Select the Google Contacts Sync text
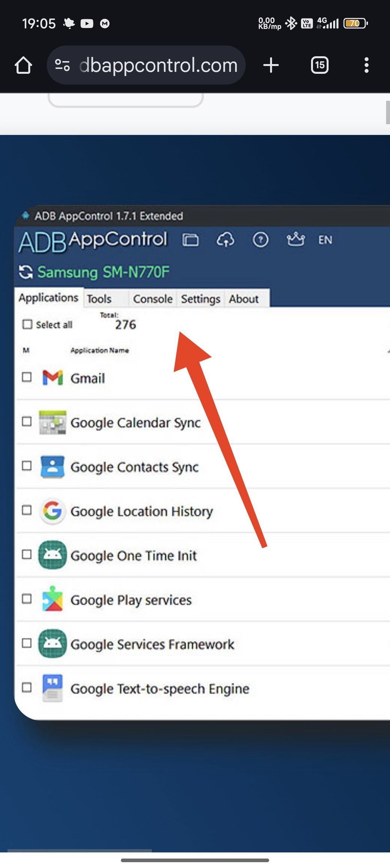The image size is (390, 868). [x=134, y=467]
